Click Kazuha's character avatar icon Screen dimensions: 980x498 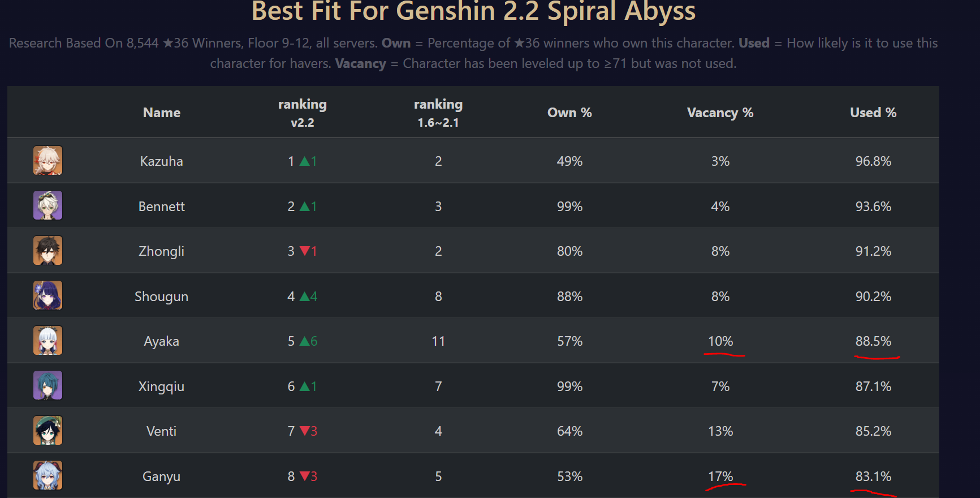pos(48,161)
